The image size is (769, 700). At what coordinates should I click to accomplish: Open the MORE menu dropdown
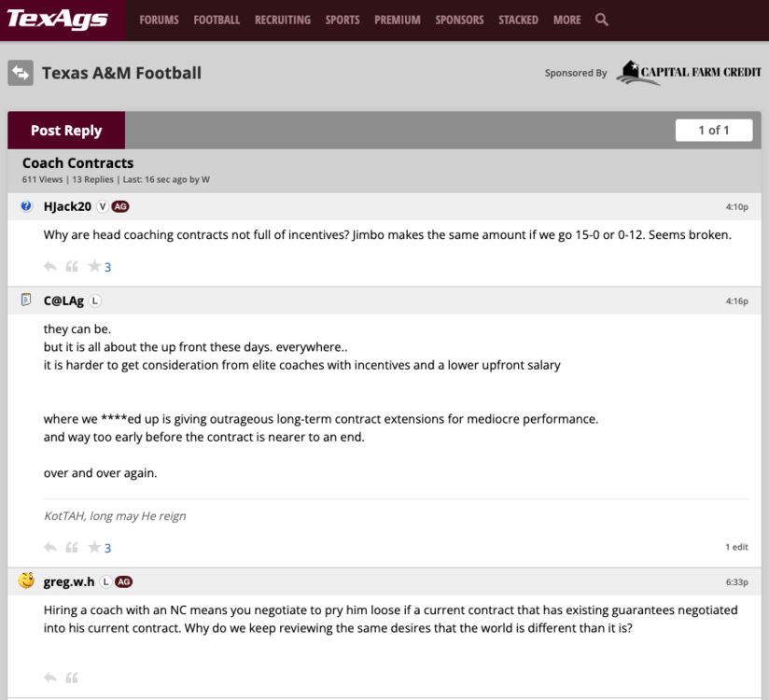point(566,19)
